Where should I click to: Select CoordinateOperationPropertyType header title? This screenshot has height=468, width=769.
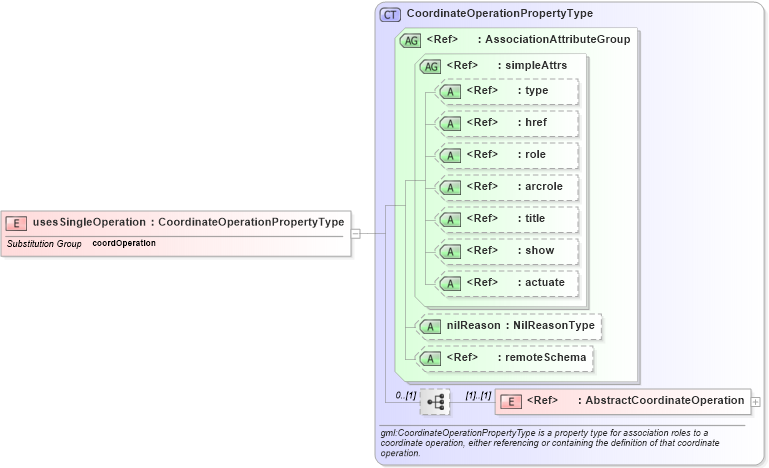point(500,13)
